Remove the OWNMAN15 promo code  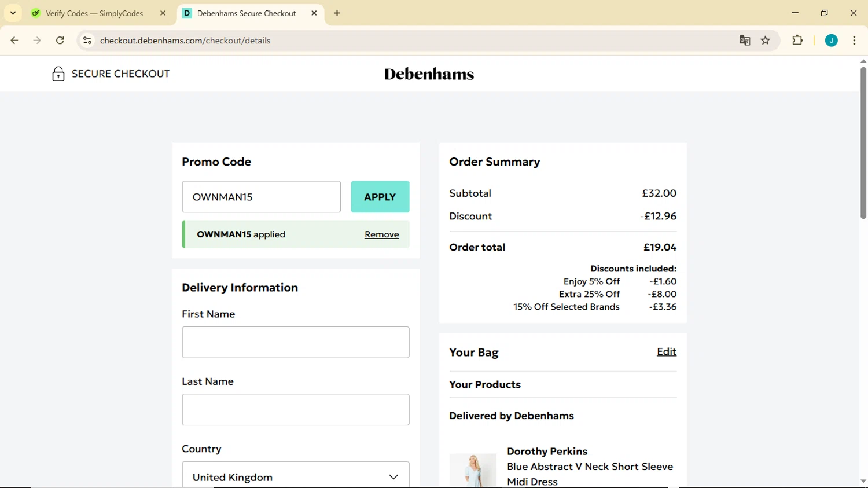pos(382,234)
